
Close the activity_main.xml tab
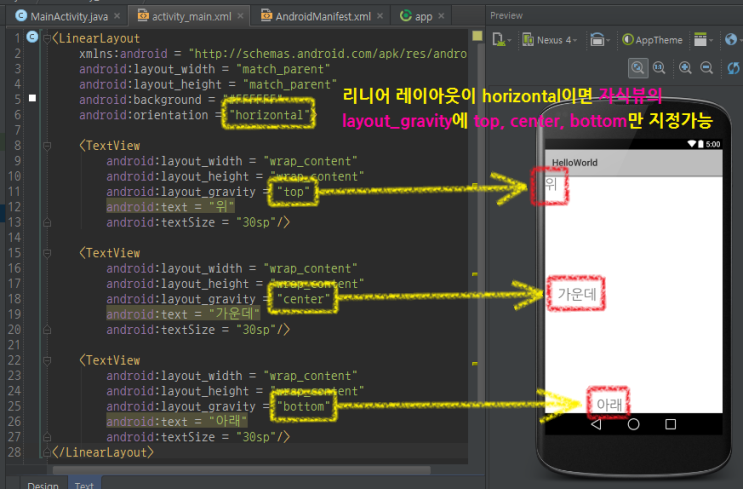tap(240, 17)
